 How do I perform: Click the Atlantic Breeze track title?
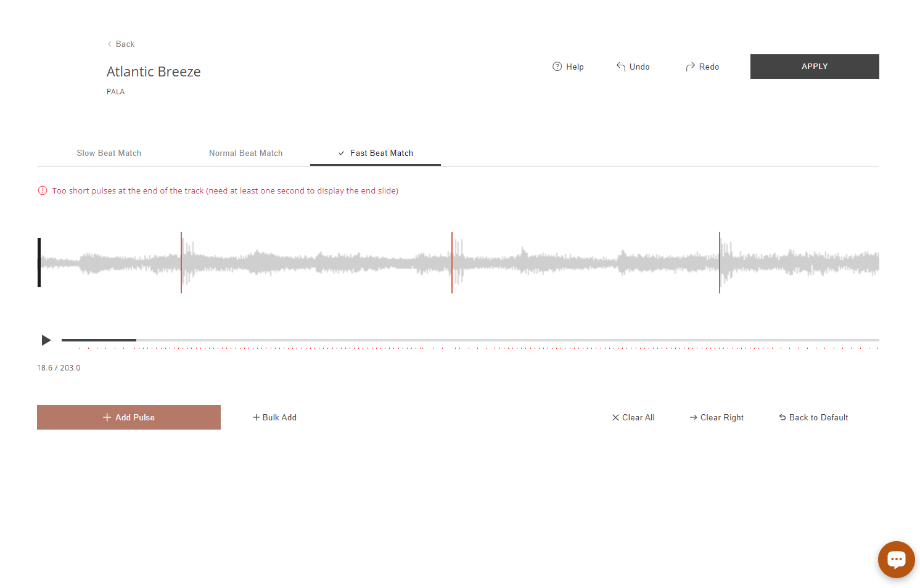(x=154, y=71)
